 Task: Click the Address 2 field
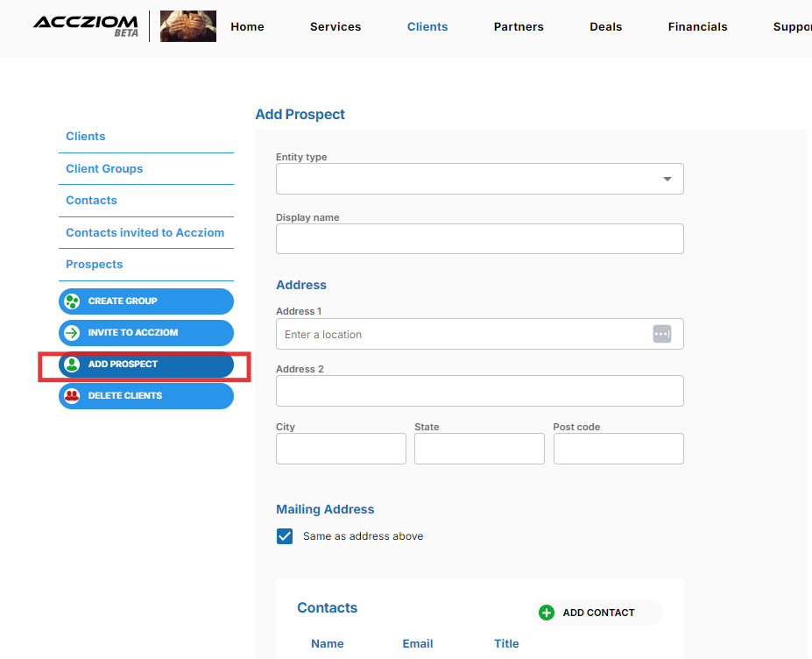[479, 391]
